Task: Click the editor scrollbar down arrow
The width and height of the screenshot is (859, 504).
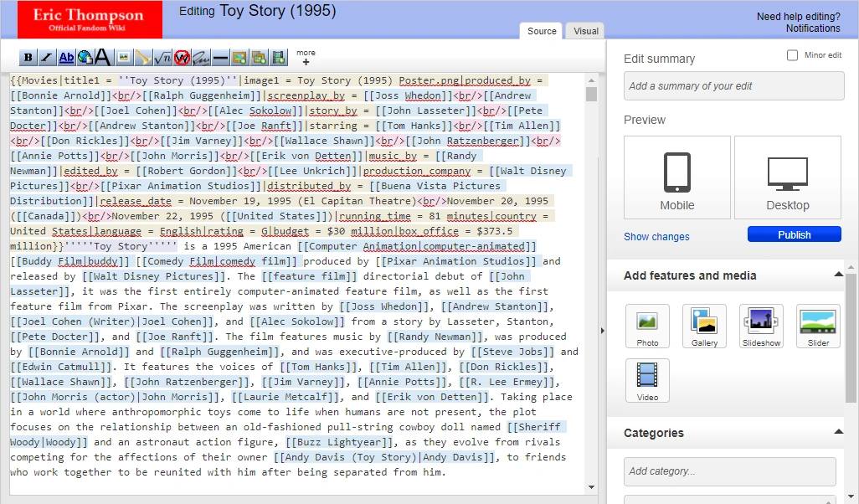Action: (x=591, y=487)
